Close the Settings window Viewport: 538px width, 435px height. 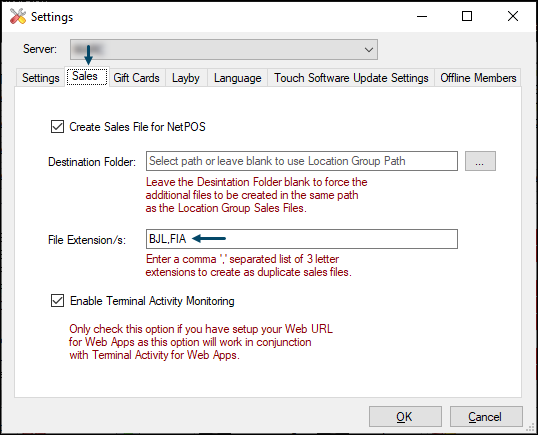point(513,16)
